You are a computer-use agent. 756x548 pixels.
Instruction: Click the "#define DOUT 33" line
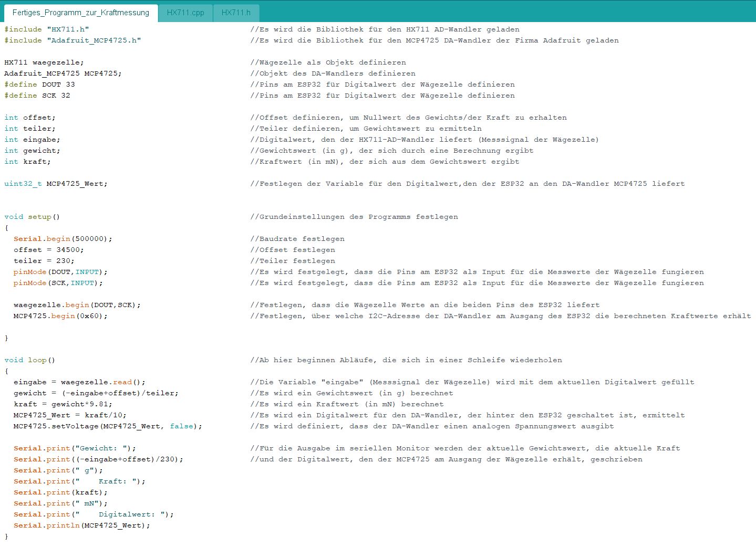pyautogui.click(x=39, y=85)
